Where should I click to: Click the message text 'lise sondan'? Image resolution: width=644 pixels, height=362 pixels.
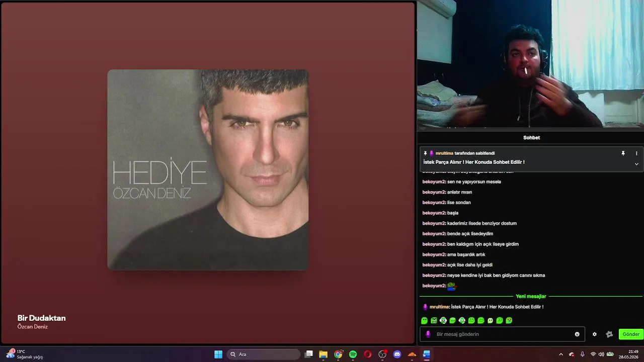click(x=459, y=203)
